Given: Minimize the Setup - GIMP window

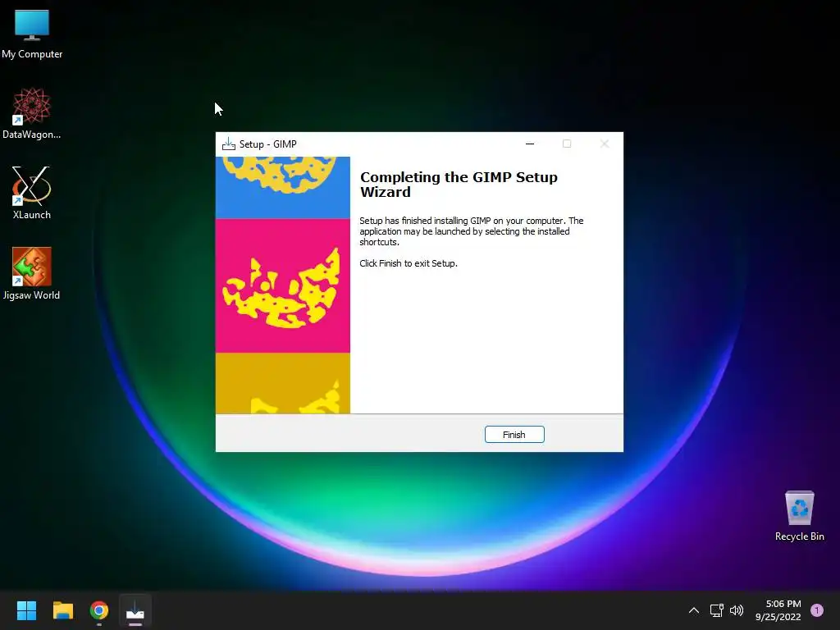Looking at the screenshot, I should coord(530,144).
